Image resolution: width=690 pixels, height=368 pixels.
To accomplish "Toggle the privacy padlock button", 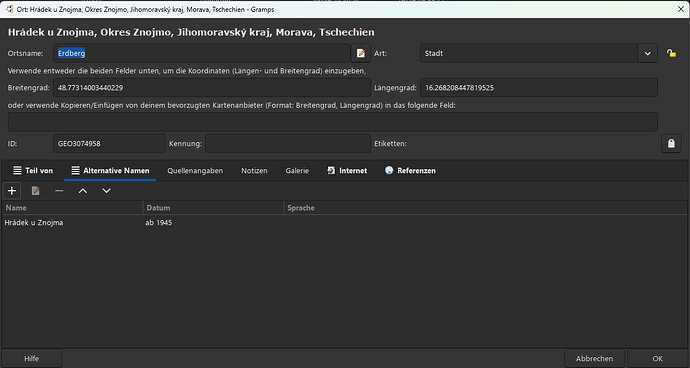I will click(x=671, y=144).
